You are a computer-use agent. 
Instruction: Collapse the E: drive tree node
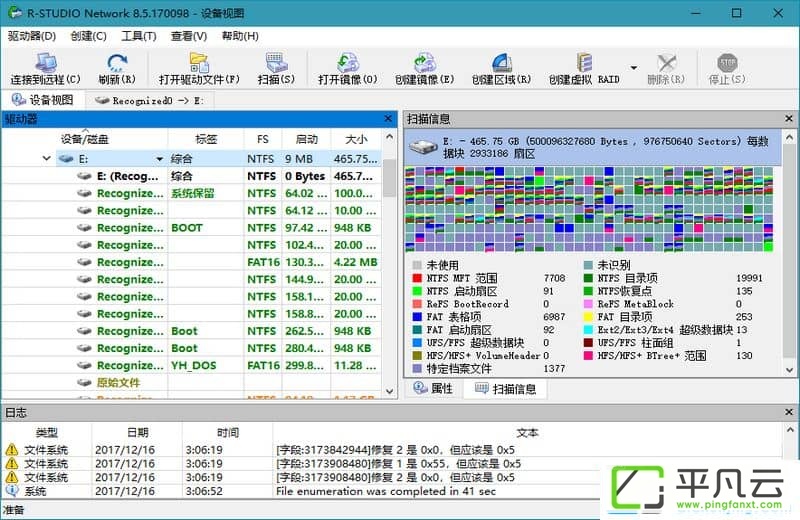coord(46,159)
